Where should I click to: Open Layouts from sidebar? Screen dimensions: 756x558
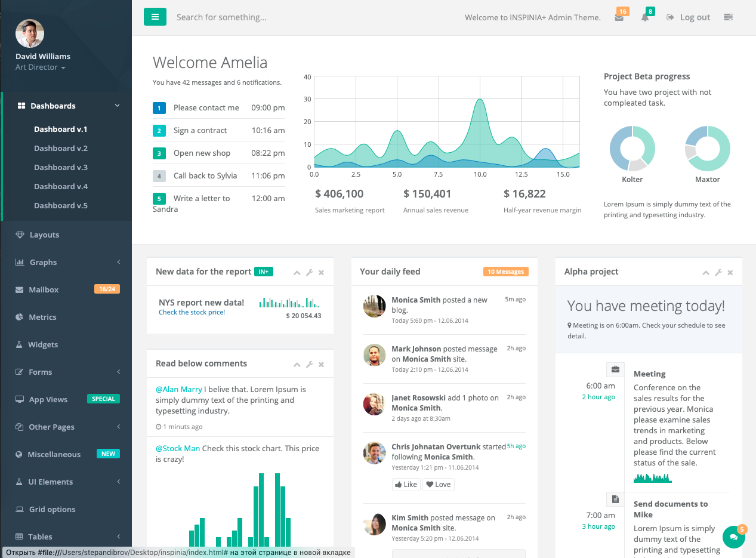tap(66, 235)
